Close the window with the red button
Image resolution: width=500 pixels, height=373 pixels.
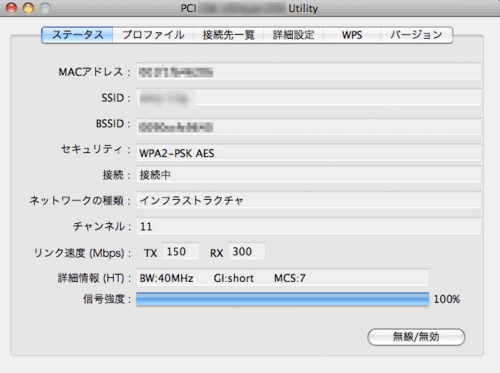coord(11,8)
